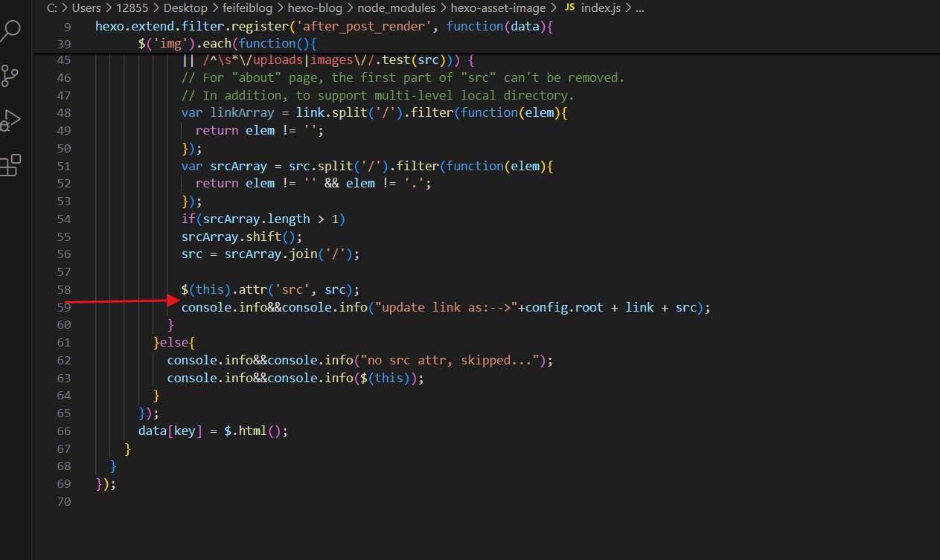The width and height of the screenshot is (940, 560).
Task: Expand the hexo-asset-image breadcrumb folder
Action: click(x=497, y=8)
